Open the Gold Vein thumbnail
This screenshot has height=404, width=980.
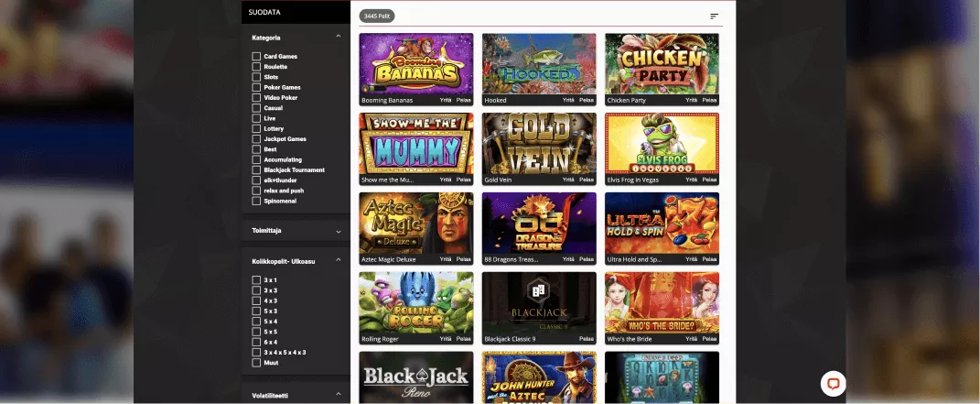(x=539, y=143)
